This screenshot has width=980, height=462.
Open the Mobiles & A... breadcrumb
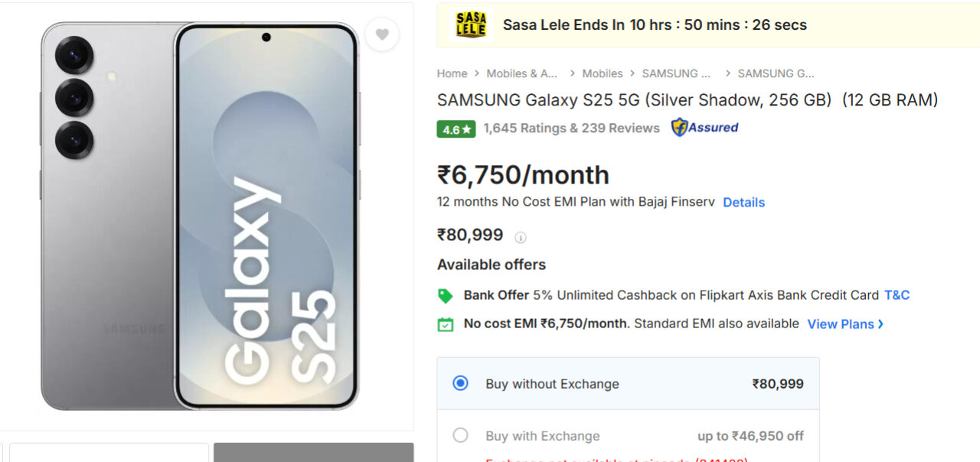[522, 73]
